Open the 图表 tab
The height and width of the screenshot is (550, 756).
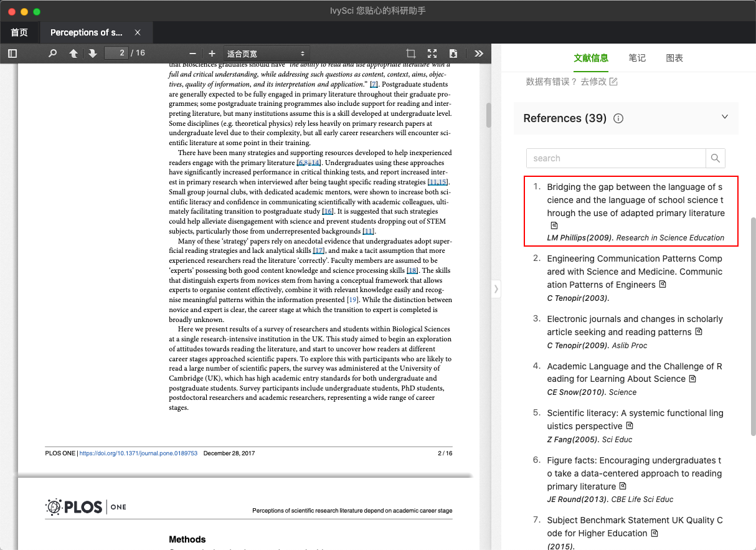pyautogui.click(x=674, y=58)
